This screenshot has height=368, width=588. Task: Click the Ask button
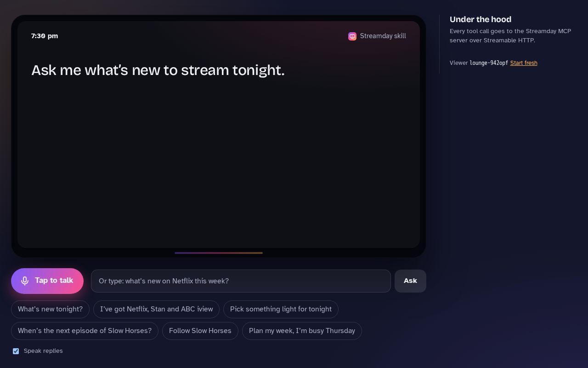click(410, 281)
